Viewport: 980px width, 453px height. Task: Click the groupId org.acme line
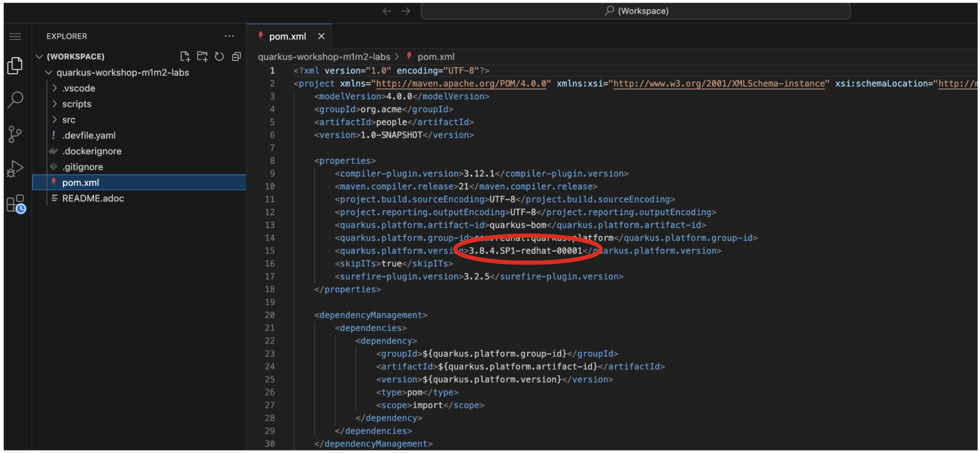[x=384, y=109]
